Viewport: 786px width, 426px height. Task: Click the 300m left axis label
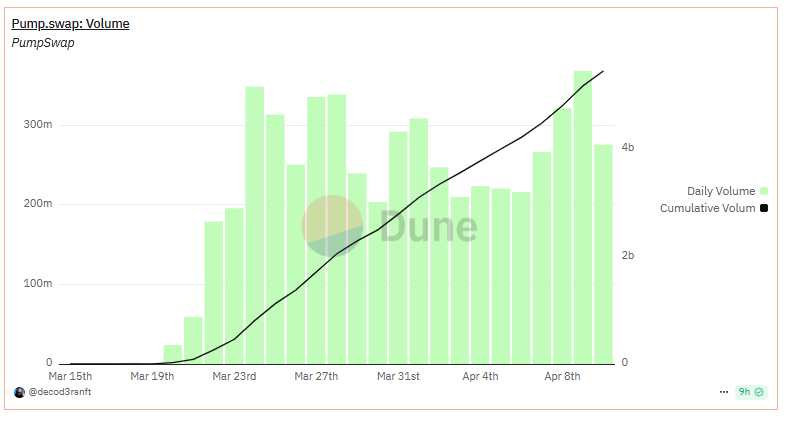(38, 125)
